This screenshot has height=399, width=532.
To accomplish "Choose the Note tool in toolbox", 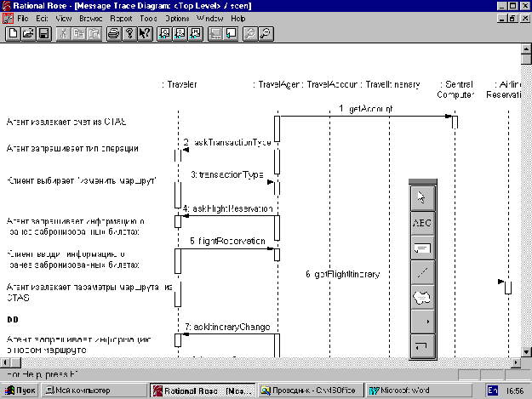I will point(422,248).
